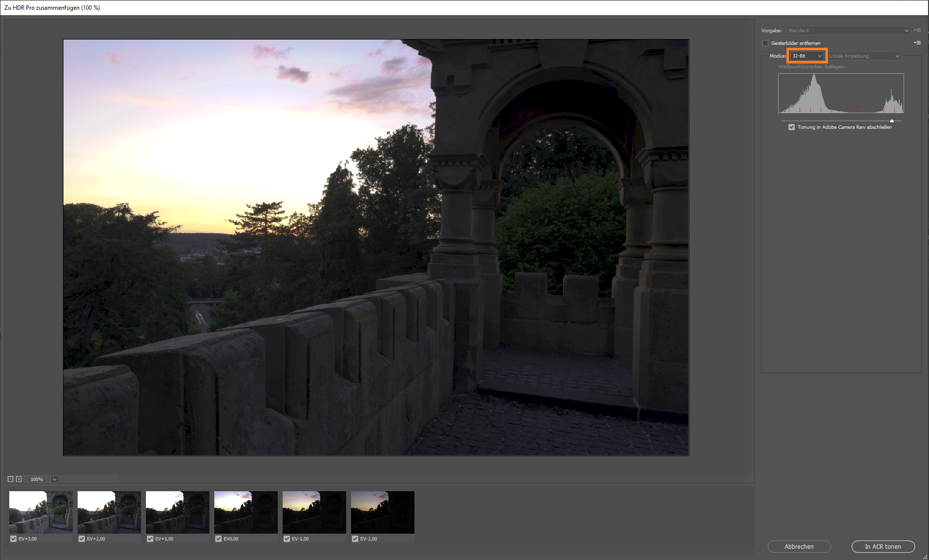The height and width of the screenshot is (560, 929).
Task: Select the EV+2,00 thumbnail image
Action: 109,512
